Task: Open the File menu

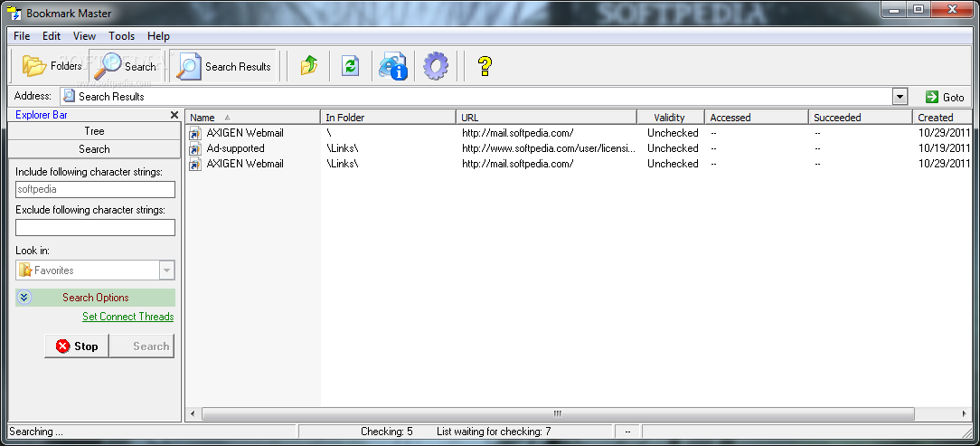Action: click(x=22, y=36)
